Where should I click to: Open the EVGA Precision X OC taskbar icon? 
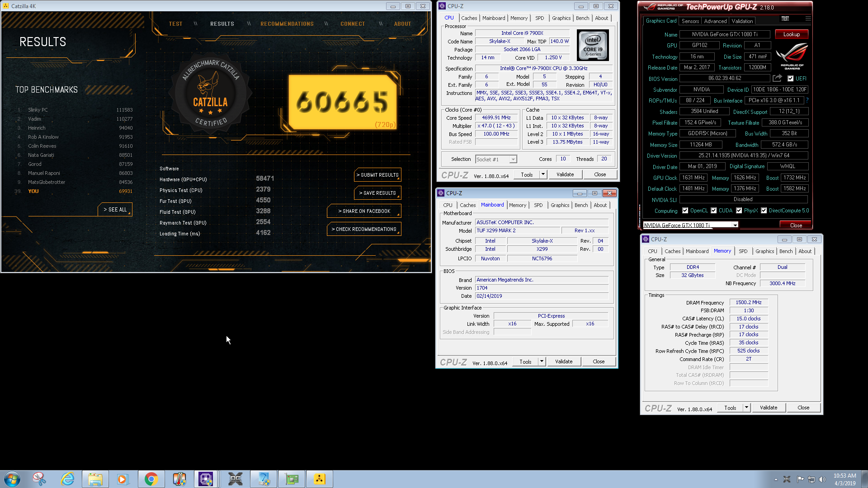(236, 479)
